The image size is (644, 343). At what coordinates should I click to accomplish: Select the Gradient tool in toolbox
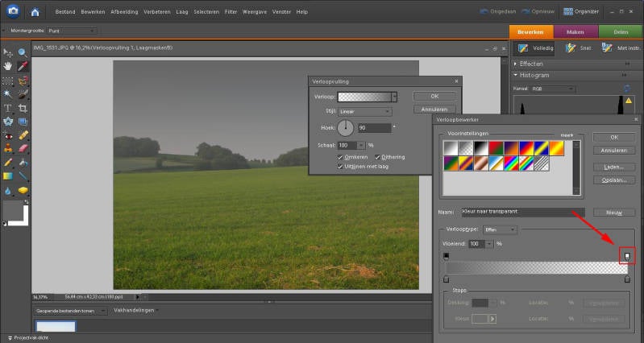click(x=8, y=176)
